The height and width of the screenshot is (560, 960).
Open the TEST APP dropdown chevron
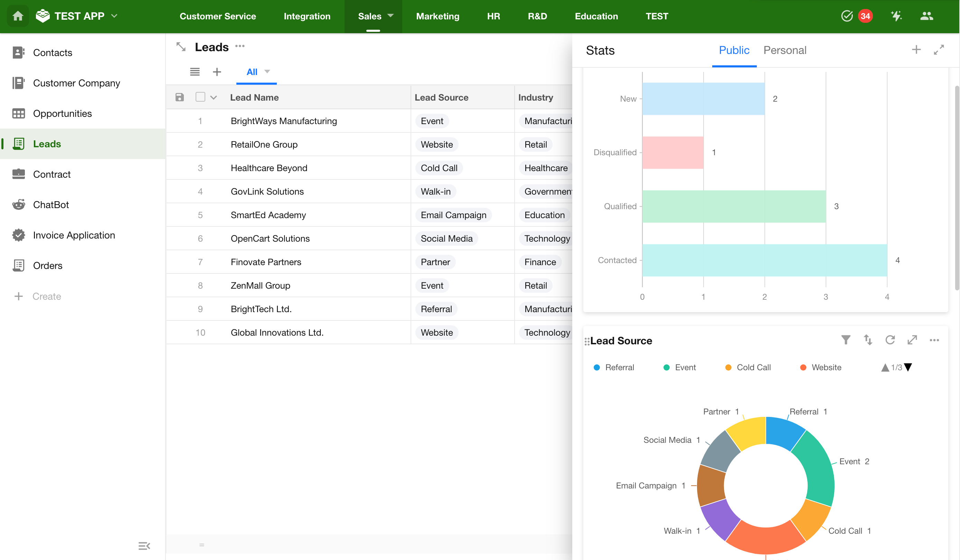[114, 16]
